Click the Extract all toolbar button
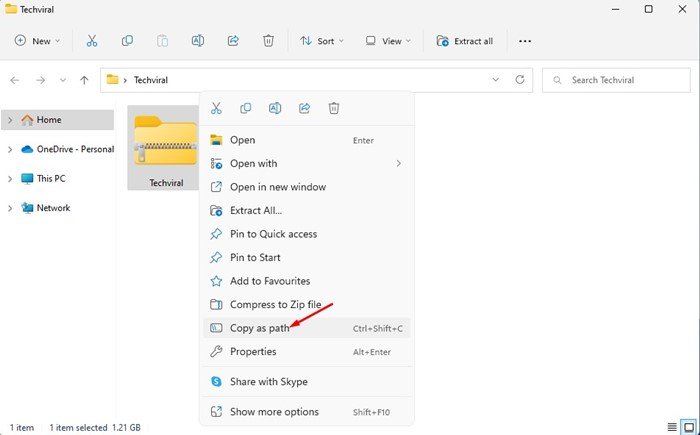 [x=465, y=41]
